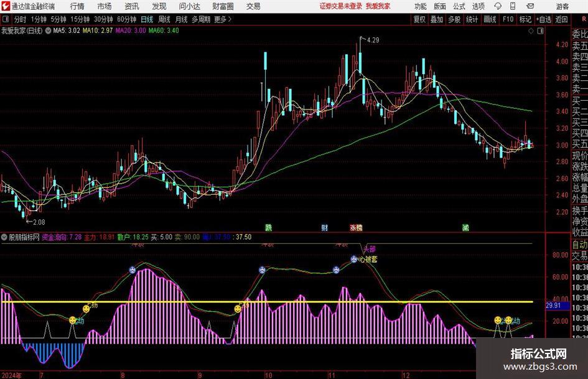This screenshot has width=588, height=379.
Task: Click the 自动 label in side panel
Action: [580, 245]
